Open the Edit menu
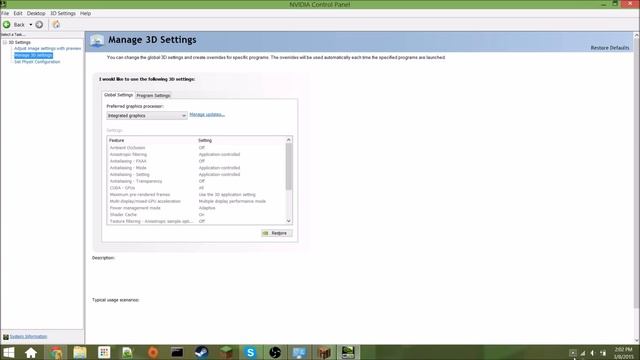Image resolution: width=640 pixels, height=360 pixels. click(18, 13)
